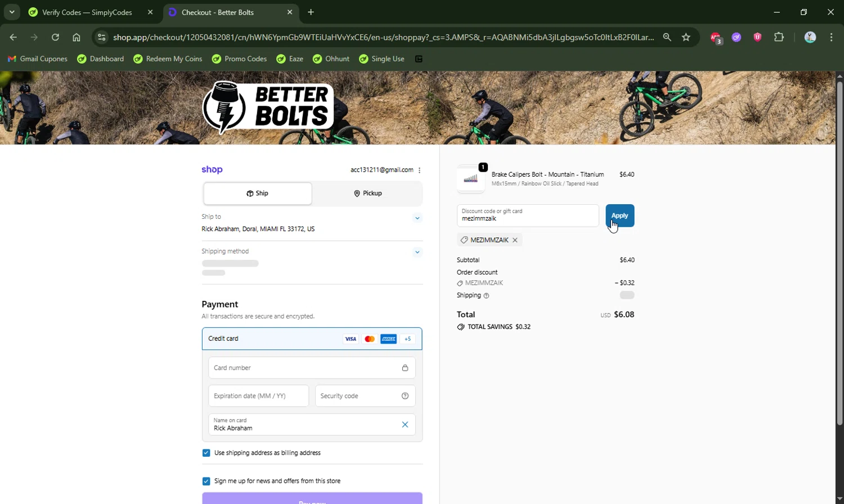Screen dimensions: 844x504
Task: Select the Ship delivery option
Action: pyautogui.click(x=258, y=193)
